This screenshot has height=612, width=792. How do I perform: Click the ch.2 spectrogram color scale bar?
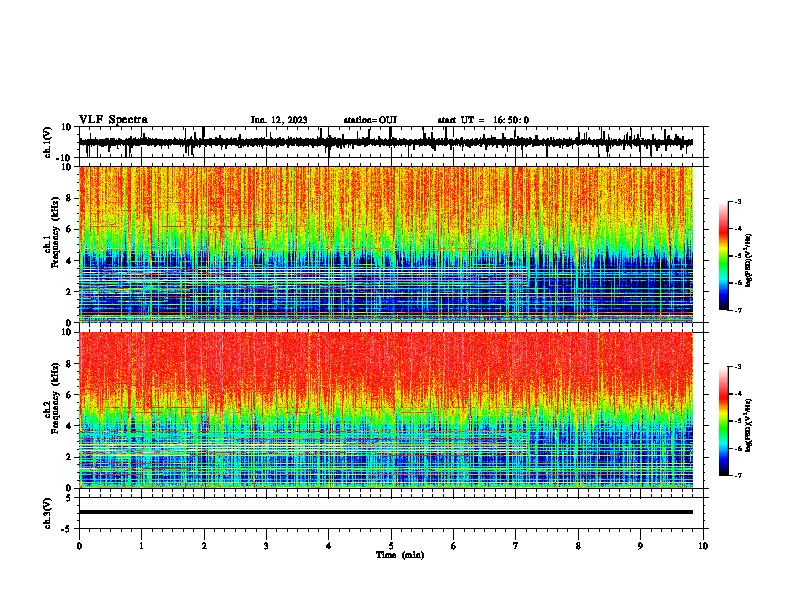[723, 421]
